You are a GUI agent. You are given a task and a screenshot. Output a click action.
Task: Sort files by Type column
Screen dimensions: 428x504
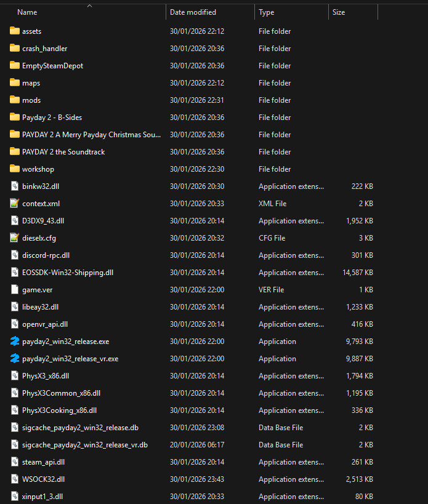click(267, 12)
